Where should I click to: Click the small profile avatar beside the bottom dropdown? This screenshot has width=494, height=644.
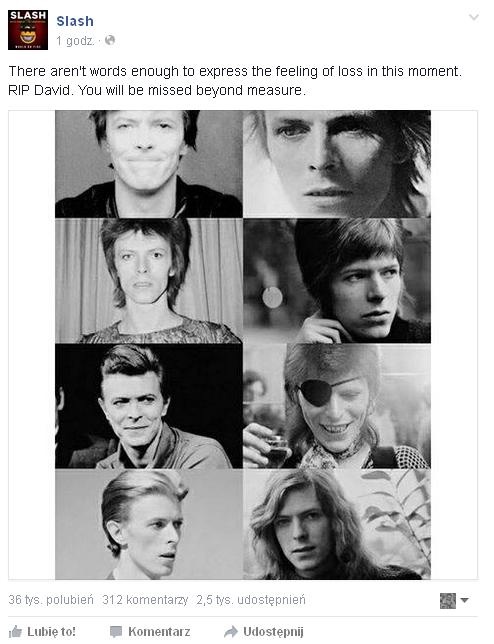coord(448,601)
